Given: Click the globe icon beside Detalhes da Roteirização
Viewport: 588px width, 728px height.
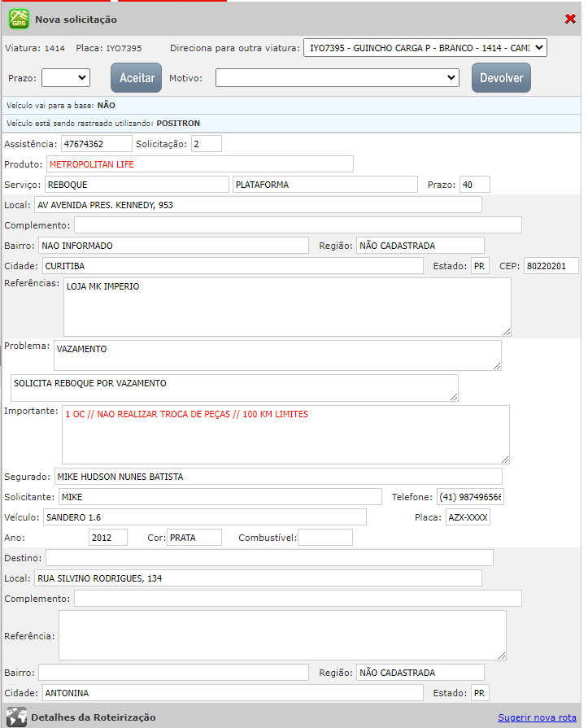Looking at the screenshot, I should coord(16,717).
